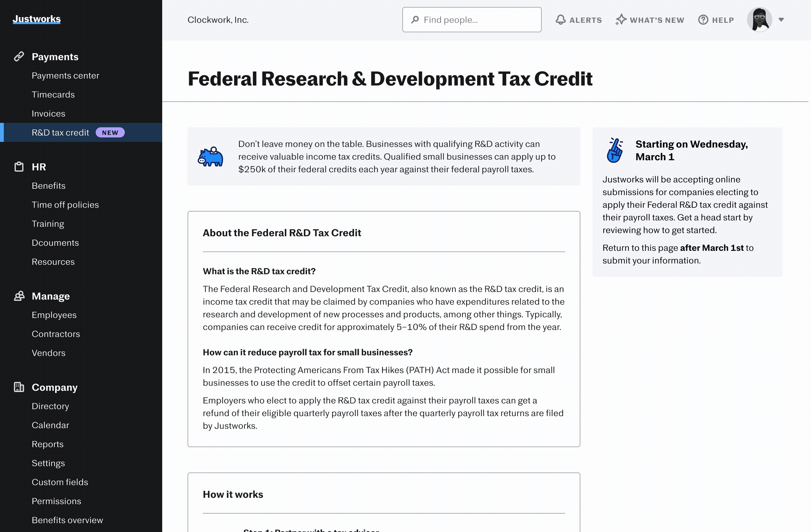Click the Company building icon
Screen dimensions: 811x532
[x=19, y=387]
